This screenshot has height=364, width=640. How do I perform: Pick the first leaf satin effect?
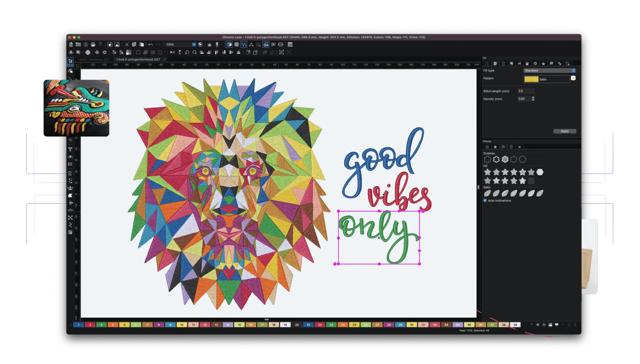pyautogui.click(x=487, y=193)
